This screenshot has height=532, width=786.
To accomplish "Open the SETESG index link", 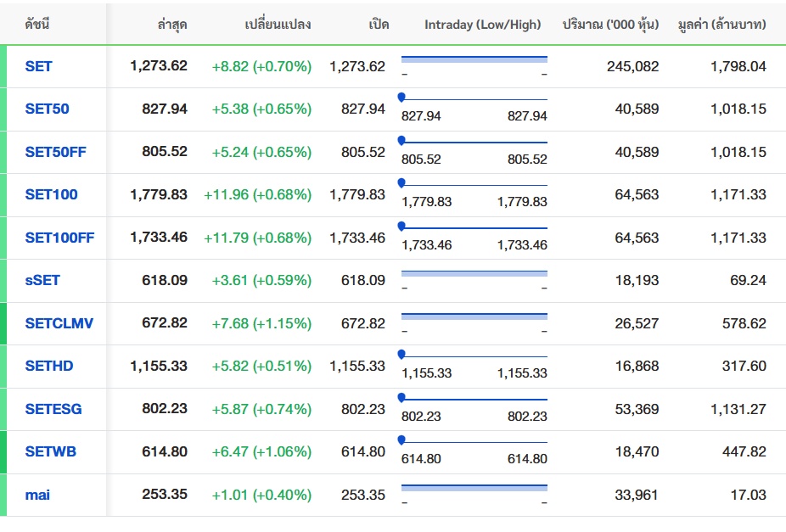I will (x=53, y=409).
